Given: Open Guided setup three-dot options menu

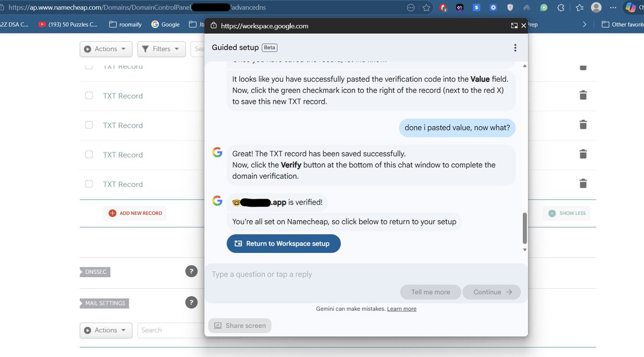Looking at the screenshot, I should (515, 48).
